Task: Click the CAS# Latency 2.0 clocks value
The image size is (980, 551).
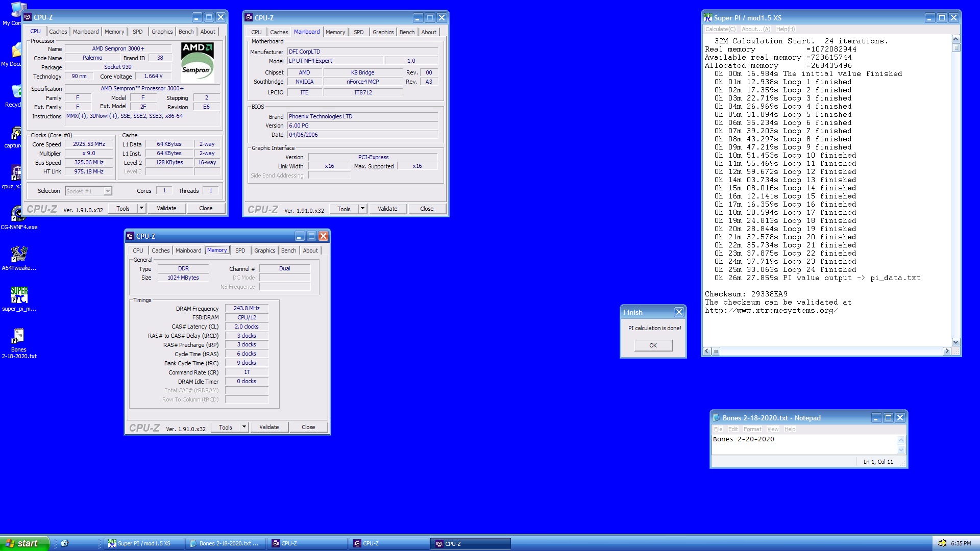Action: (247, 327)
